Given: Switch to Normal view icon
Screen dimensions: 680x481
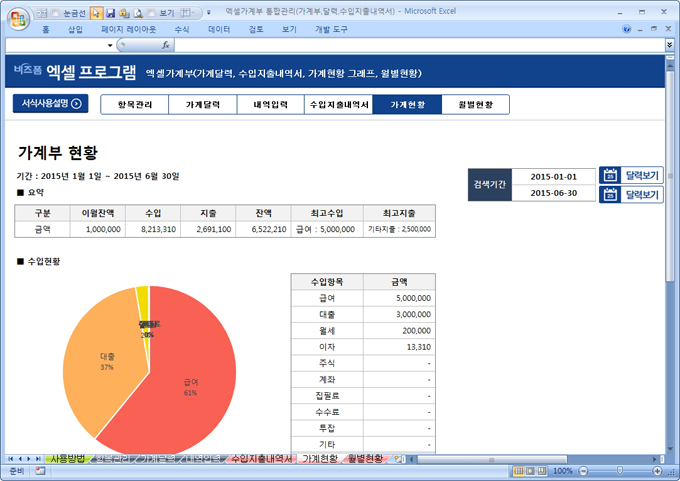Looking at the screenshot, I should 518,471.
